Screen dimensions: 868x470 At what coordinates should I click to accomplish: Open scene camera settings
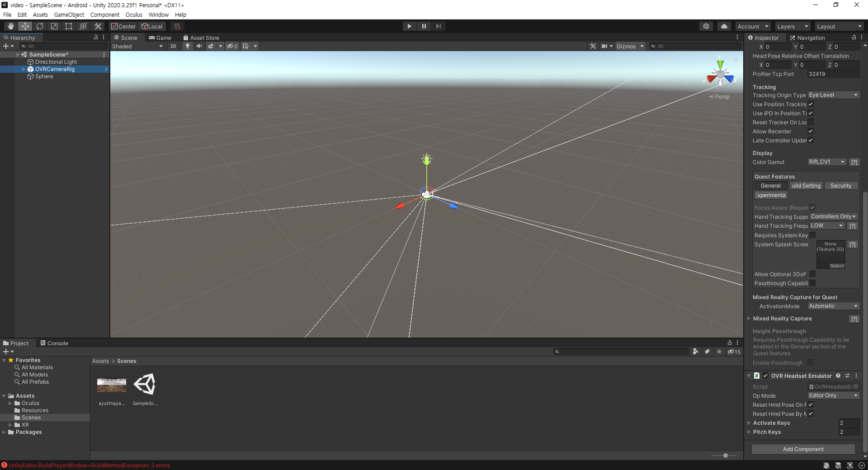coord(604,46)
